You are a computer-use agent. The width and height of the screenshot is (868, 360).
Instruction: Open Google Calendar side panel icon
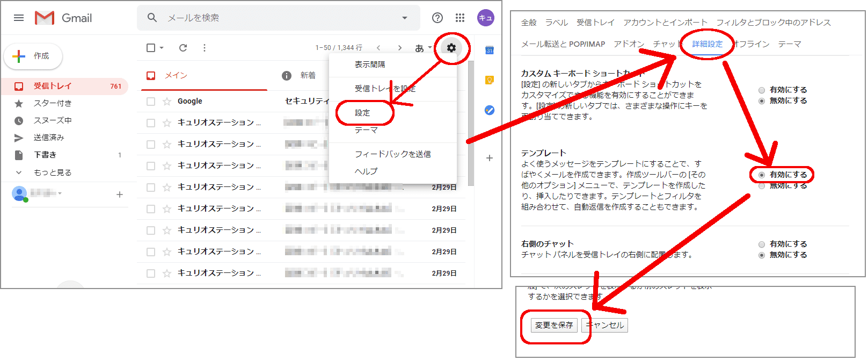tap(490, 51)
